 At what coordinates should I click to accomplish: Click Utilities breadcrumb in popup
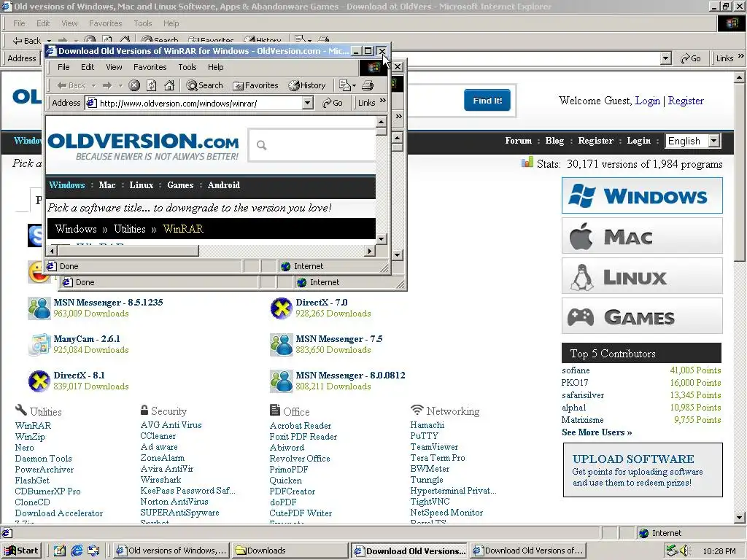pos(130,229)
